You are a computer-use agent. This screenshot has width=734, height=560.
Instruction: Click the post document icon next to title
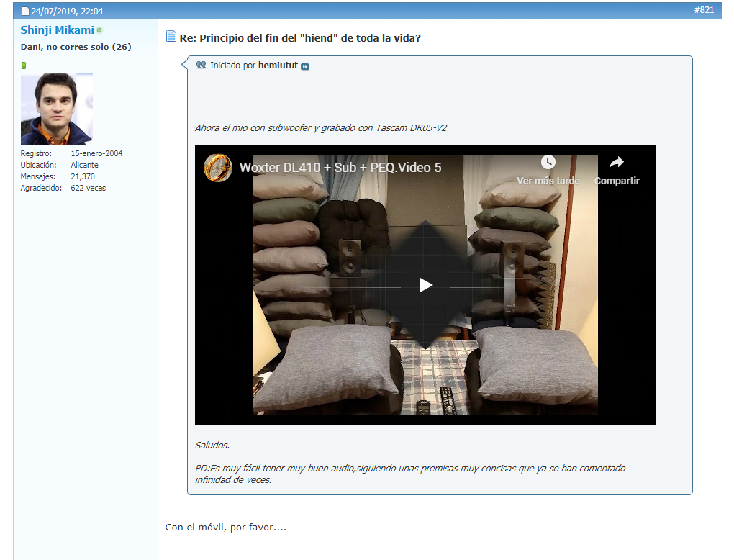click(171, 37)
